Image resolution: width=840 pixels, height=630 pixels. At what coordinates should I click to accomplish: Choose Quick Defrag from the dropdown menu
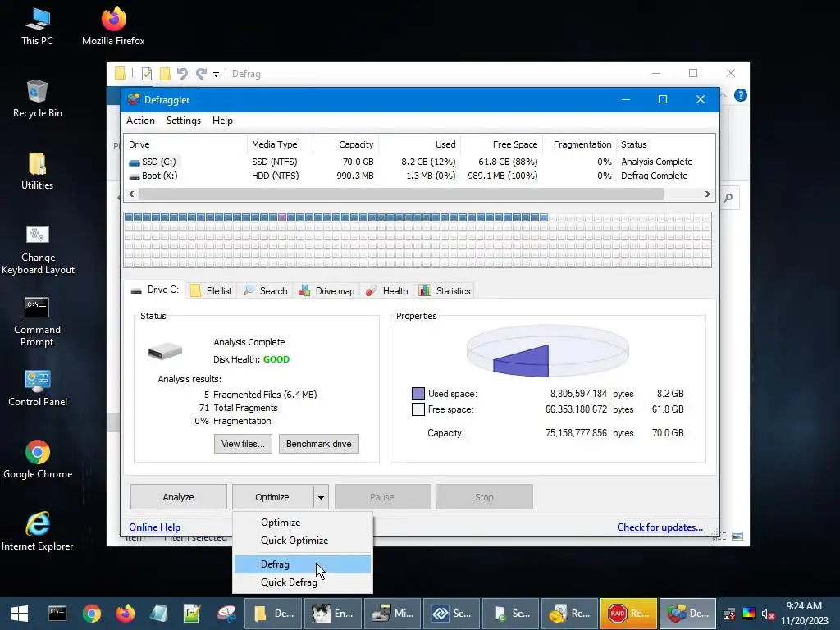coord(302,582)
